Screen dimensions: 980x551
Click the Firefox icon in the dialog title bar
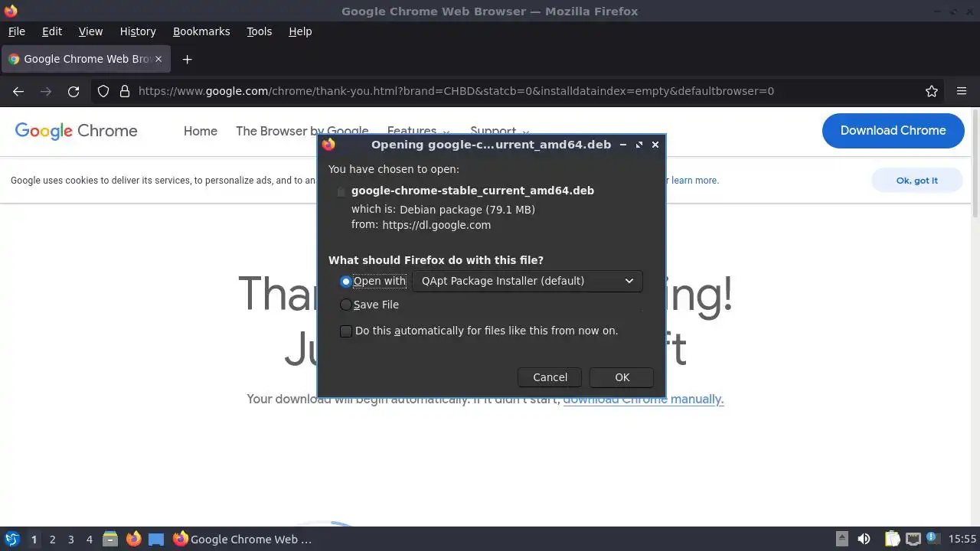(328, 144)
